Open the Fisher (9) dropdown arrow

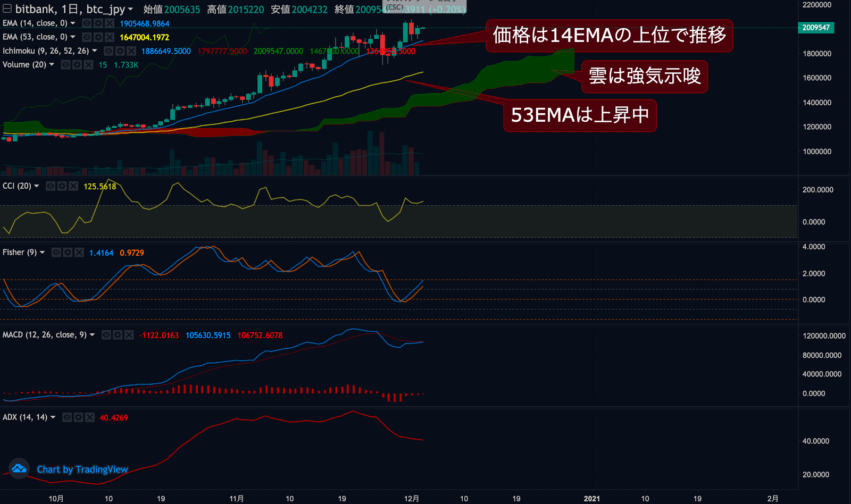pos(43,253)
